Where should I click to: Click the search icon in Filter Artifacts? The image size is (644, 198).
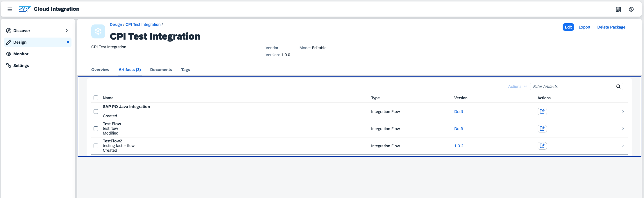(x=618, y=86)
